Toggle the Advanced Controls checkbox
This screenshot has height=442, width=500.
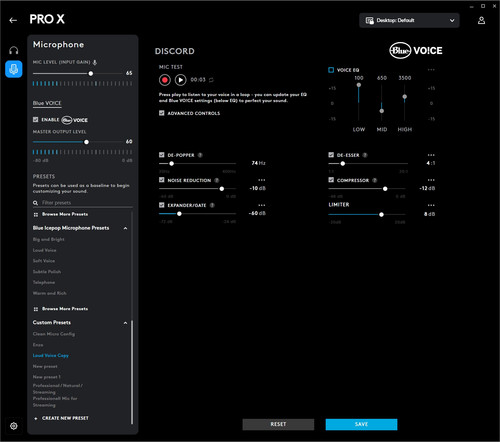point(162,113)
